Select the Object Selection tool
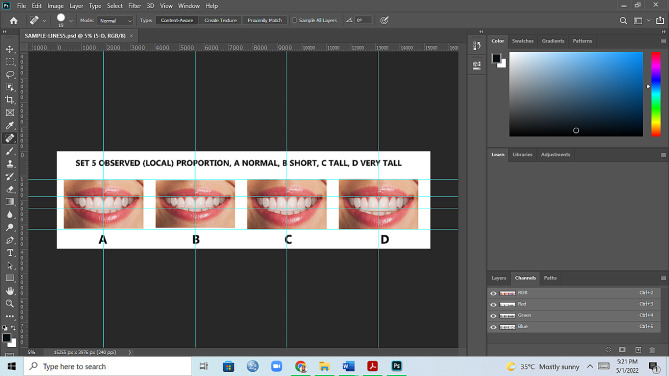 (x=9, y=87)
